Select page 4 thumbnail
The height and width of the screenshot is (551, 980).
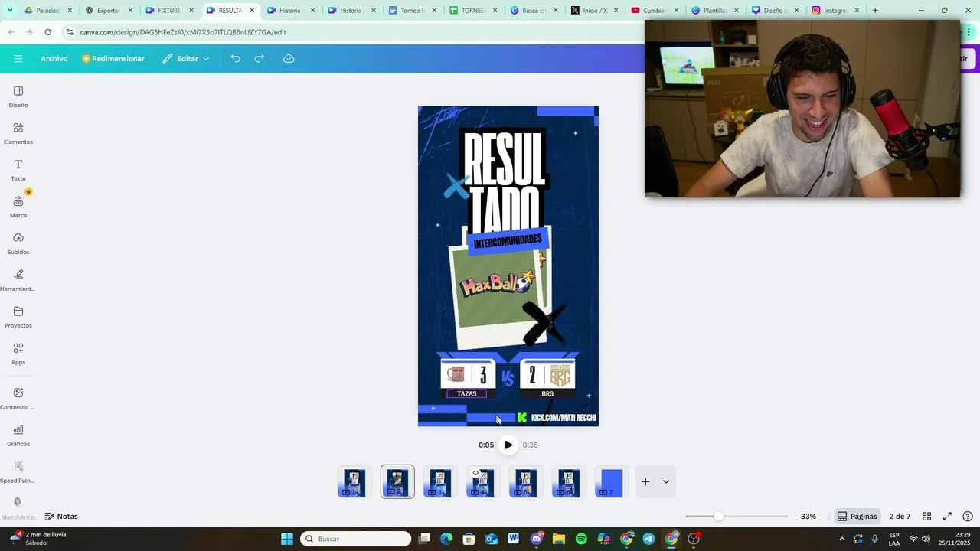point(483,482)
